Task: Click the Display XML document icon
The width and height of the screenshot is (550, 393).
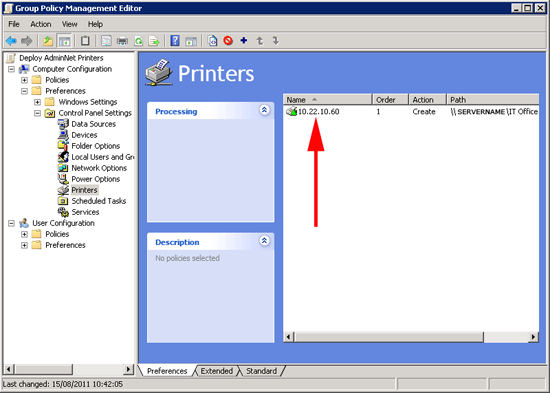Action: pyautogui.click(x=212, y=41)
